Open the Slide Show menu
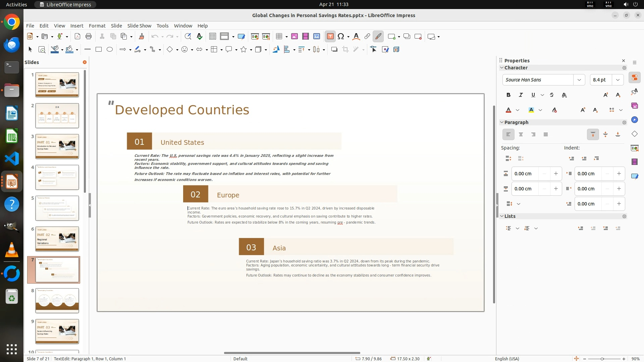The image size is (644, 362). 139,26
